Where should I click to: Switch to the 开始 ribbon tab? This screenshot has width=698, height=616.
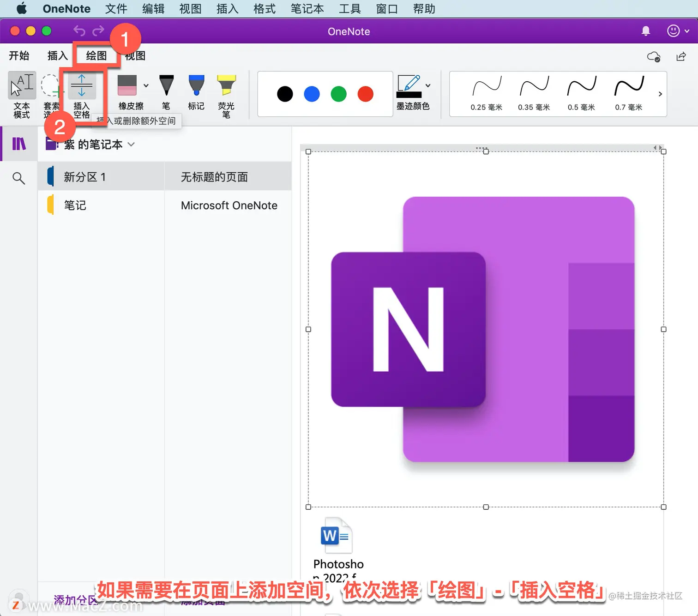click(x=19, y=56)
